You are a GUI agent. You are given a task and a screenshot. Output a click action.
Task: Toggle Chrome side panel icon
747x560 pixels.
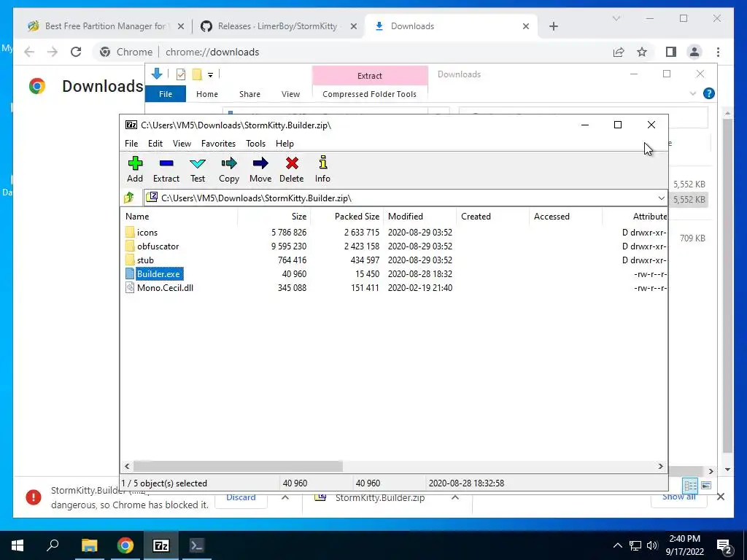(671, 52)
